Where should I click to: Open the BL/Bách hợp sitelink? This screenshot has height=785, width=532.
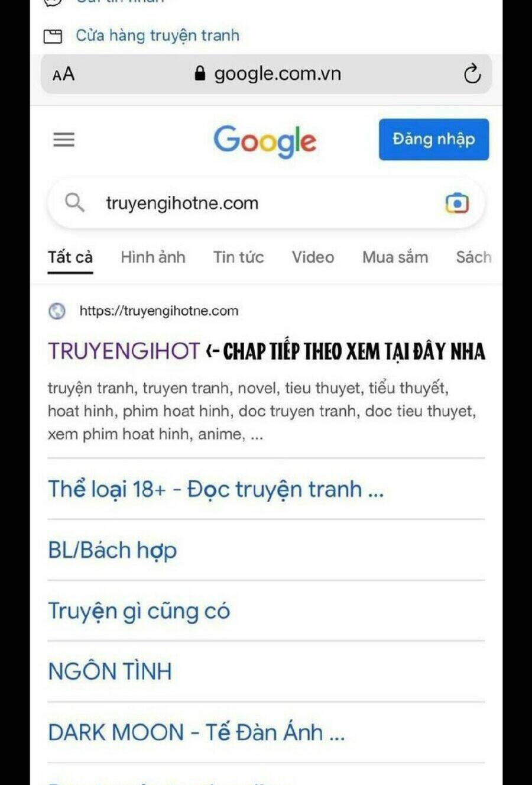112,551
